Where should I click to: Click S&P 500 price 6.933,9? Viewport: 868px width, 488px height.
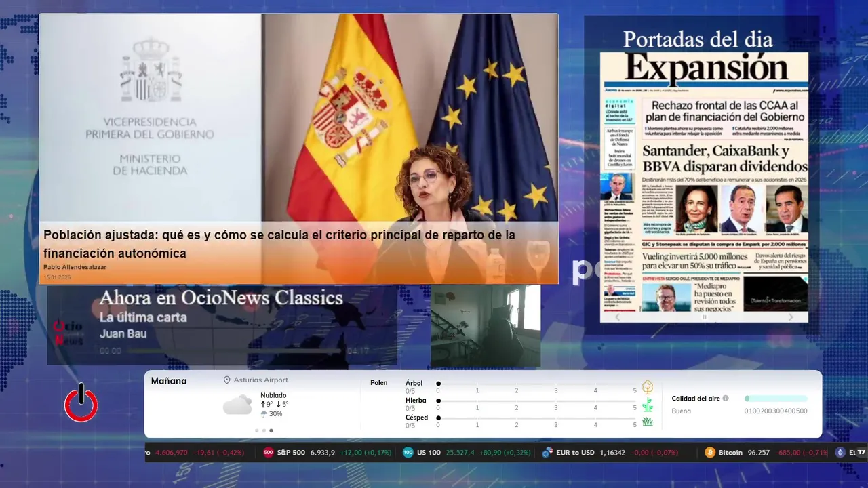[323, 452]
